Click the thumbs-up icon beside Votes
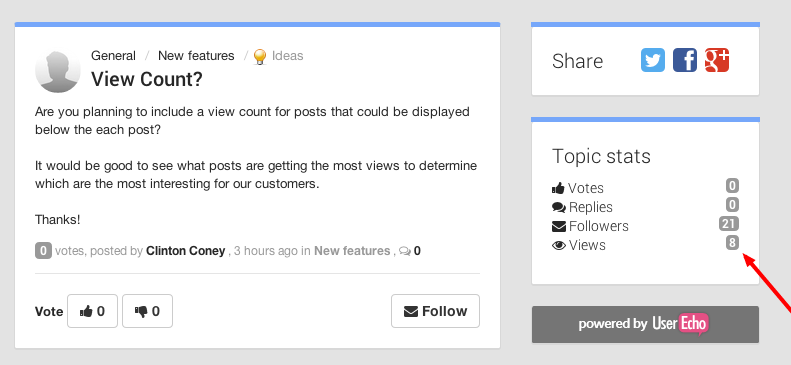Screen dimensions: 791x365 558,189
